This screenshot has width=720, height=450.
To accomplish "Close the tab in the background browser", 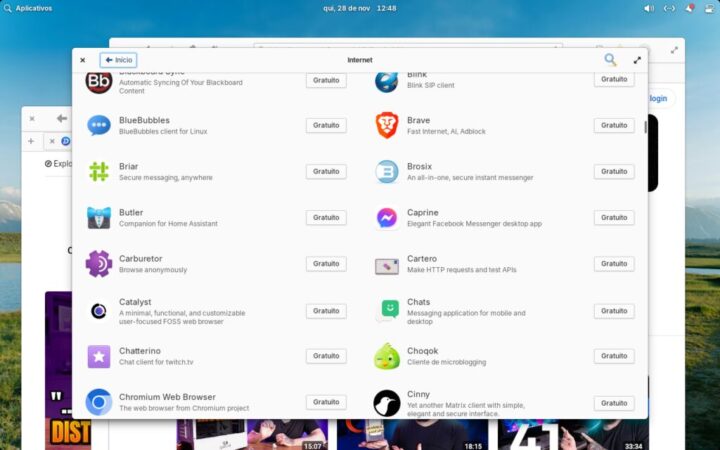I will 52,141.
